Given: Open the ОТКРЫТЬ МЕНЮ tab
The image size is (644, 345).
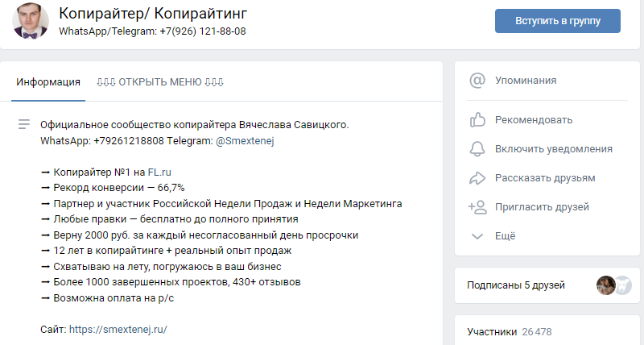Looking at the screenshot, I should coord(159,81).
